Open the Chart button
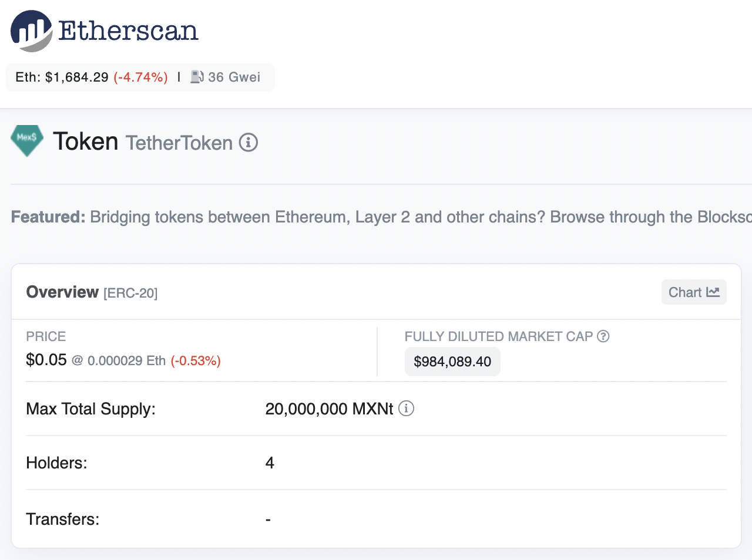Image resolution: width=752 pixels, height=560 pixels. 694,292
